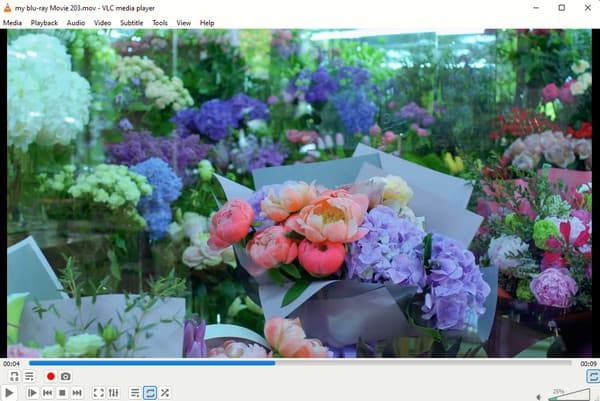
Task: Click playlist icon in the advanced controls row
Action: [x=29, y=376]
